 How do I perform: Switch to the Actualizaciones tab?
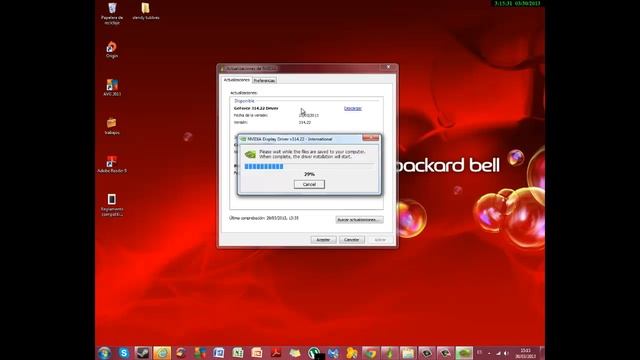click(236, 80)
